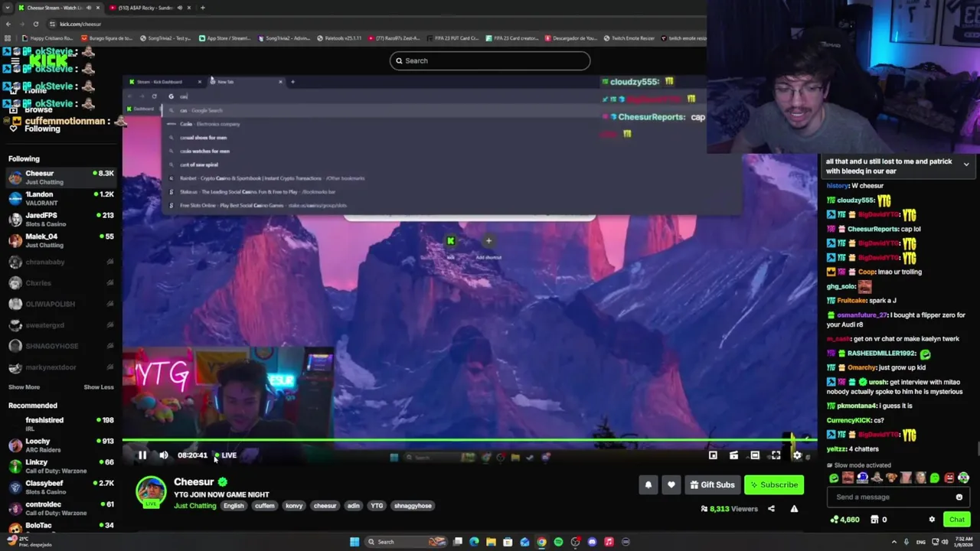Open the emoji picker in chat input

pos(959,497)
